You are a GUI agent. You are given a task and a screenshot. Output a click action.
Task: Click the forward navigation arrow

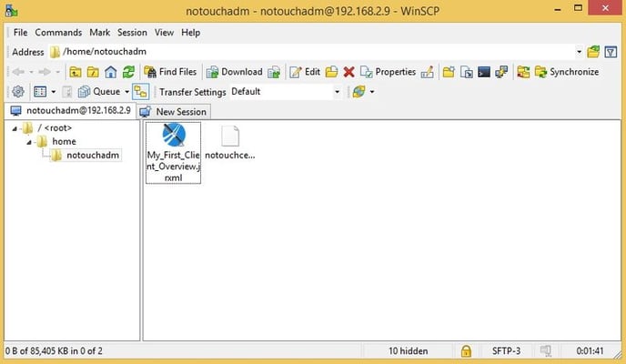click(45, 72)
